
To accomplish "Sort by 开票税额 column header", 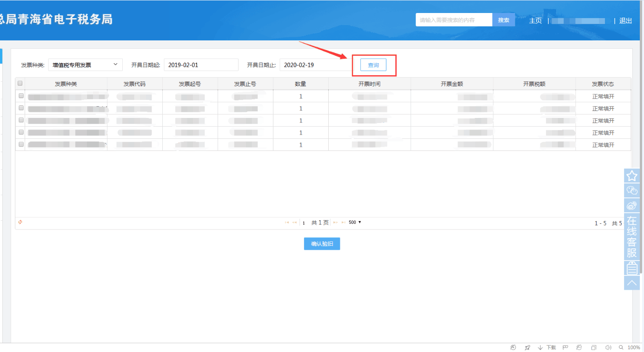I will click(x=534, y=84).
